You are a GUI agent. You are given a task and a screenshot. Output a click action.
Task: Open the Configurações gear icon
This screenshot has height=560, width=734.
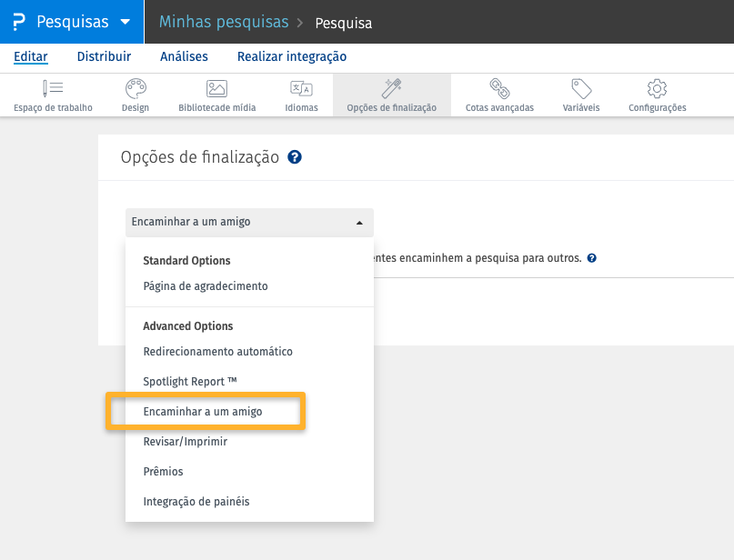tap(657, 89)
